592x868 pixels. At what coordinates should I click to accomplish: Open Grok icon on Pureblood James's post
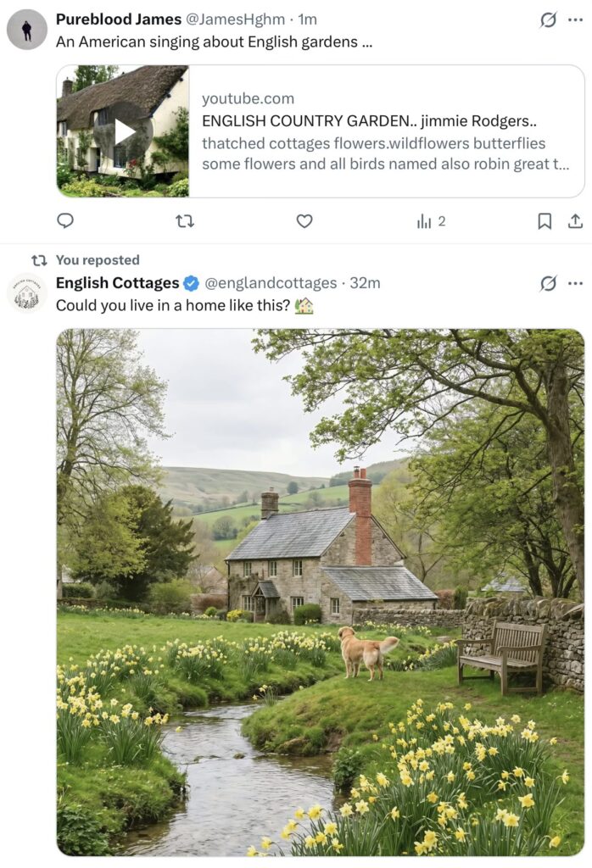point(549,19)
